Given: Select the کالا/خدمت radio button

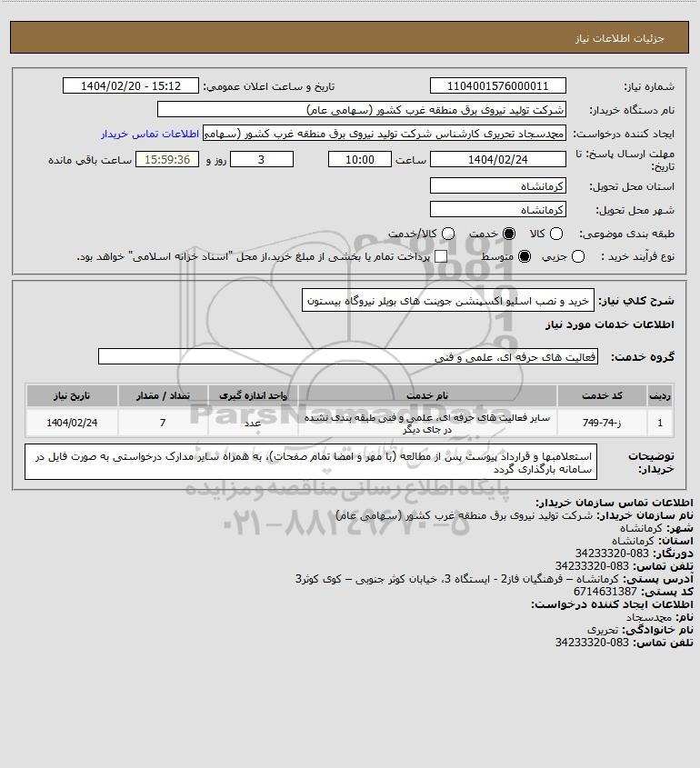Looking at the screenshot, I should click(x=447, y=234).
